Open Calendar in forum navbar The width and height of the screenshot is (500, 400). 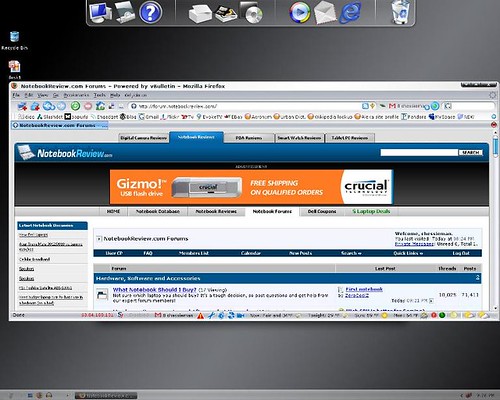point(251,253)
